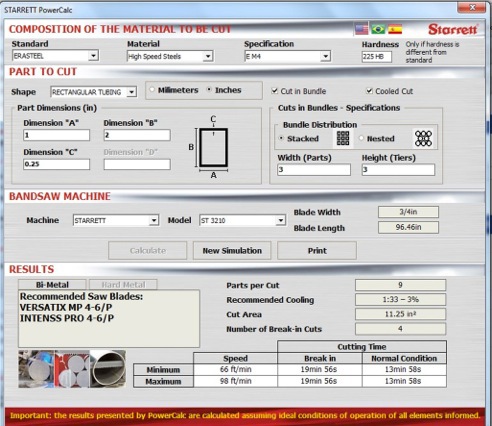Image resolution: width=492 pixels, height=426 pixels.
Task: Open the Material dropdown showing High Speed Steels
Action: (170, 56)
